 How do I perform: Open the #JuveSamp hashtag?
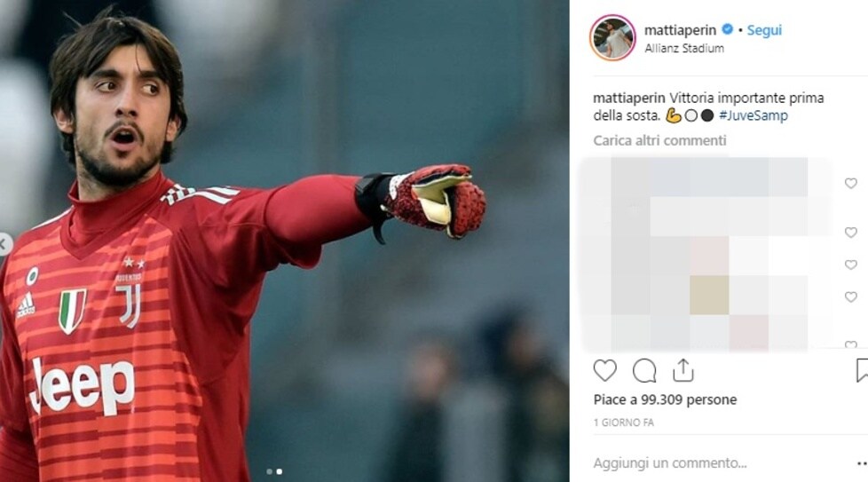[x=753, y=115]
